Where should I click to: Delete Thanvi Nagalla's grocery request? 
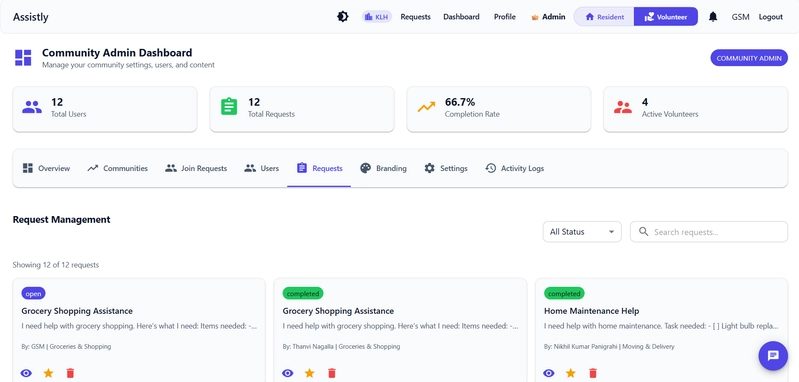click(x=332, y=373)
